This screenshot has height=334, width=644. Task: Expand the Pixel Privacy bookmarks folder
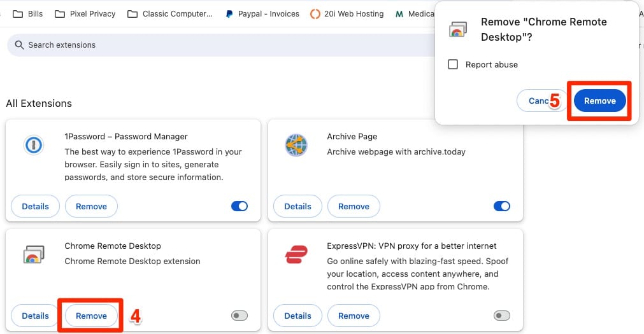click(85, 14)
